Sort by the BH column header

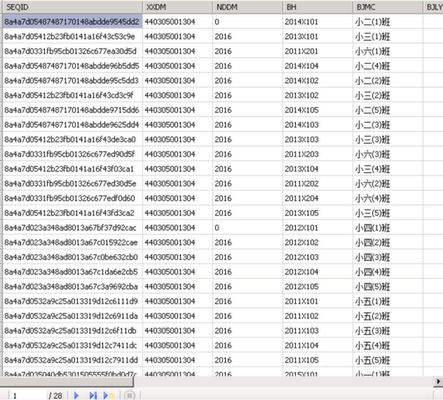coord(318,7)
